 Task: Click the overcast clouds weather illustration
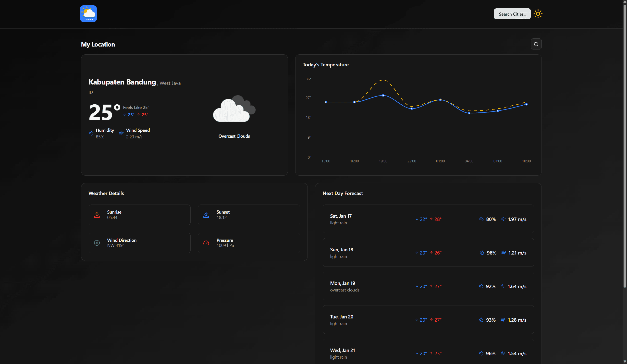234,109
